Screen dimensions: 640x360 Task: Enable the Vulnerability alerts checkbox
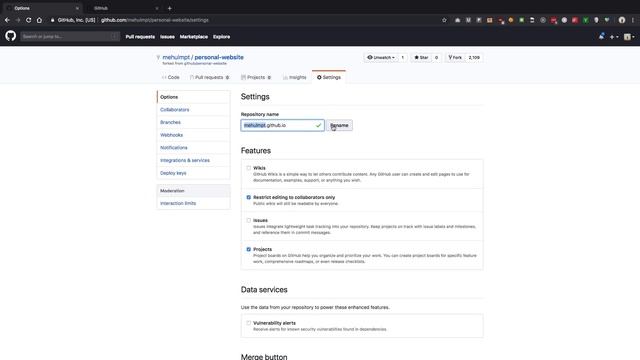[x=249, y=323]
